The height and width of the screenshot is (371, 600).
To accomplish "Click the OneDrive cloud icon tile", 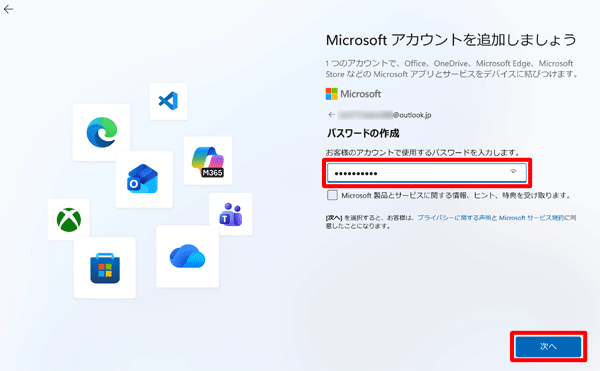I will [188, 256].
